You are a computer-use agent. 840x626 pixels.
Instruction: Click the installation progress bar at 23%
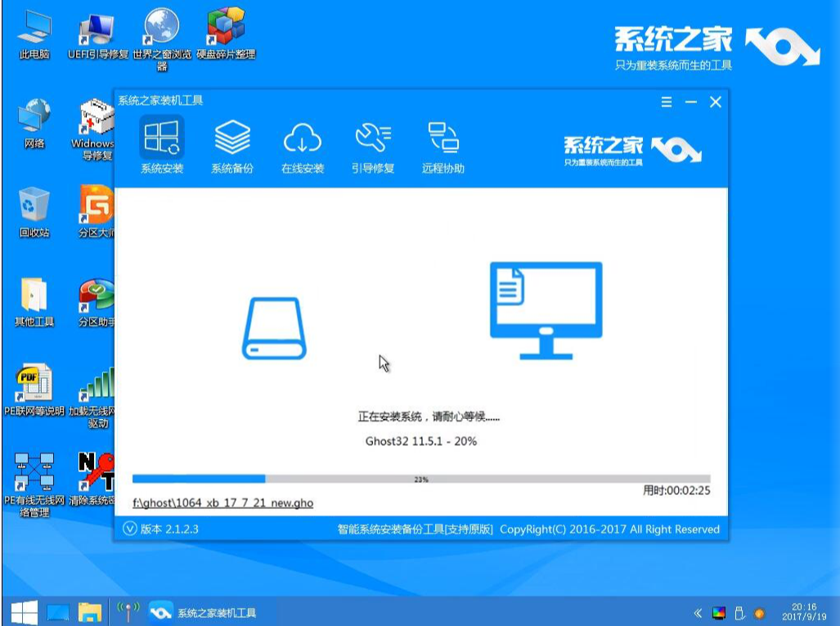point(422,477)
